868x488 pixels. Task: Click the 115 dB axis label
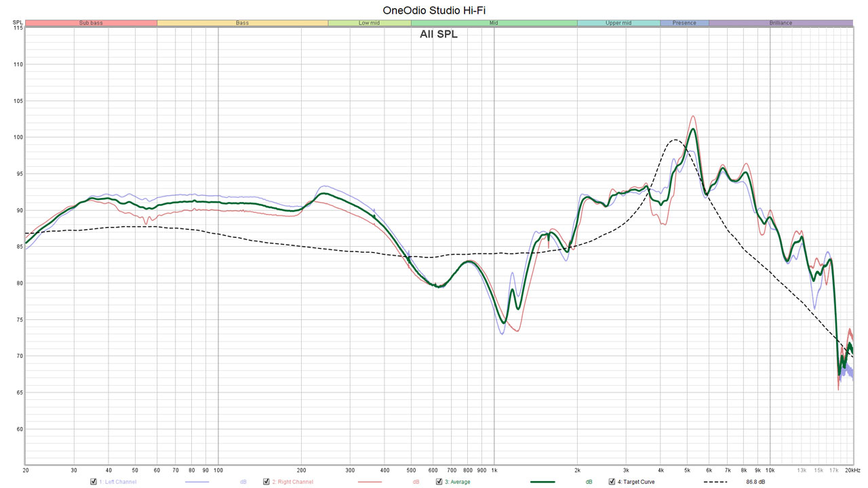pyautogui.click(x=18, y=28)
